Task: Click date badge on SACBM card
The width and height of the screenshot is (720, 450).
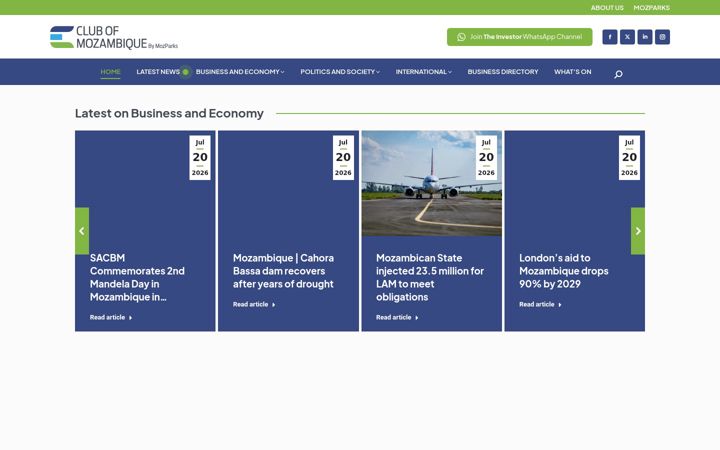Action: click(200, 158)
